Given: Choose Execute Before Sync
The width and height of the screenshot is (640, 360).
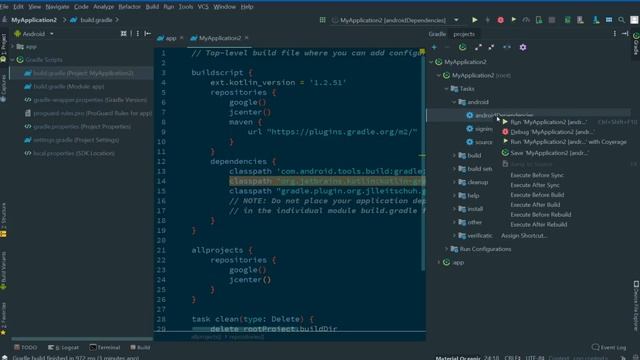Looking at the screenshot, I should click(x=537, y=175).
